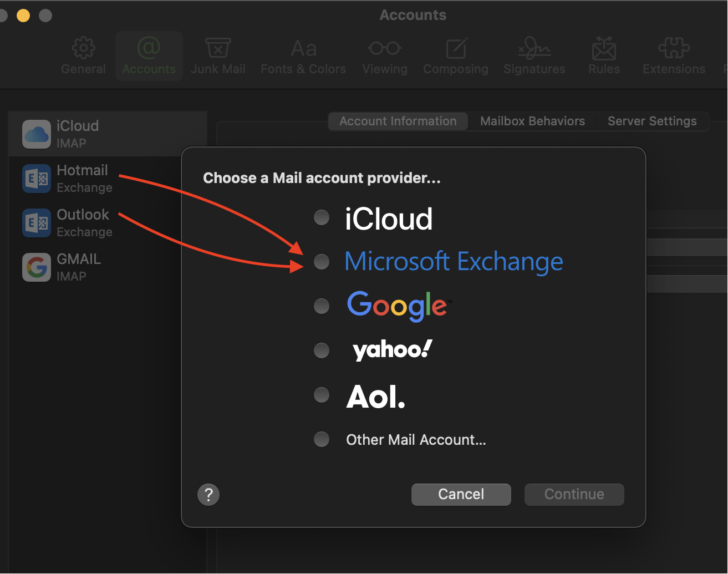Open the Viewing preferences pane

385,57
